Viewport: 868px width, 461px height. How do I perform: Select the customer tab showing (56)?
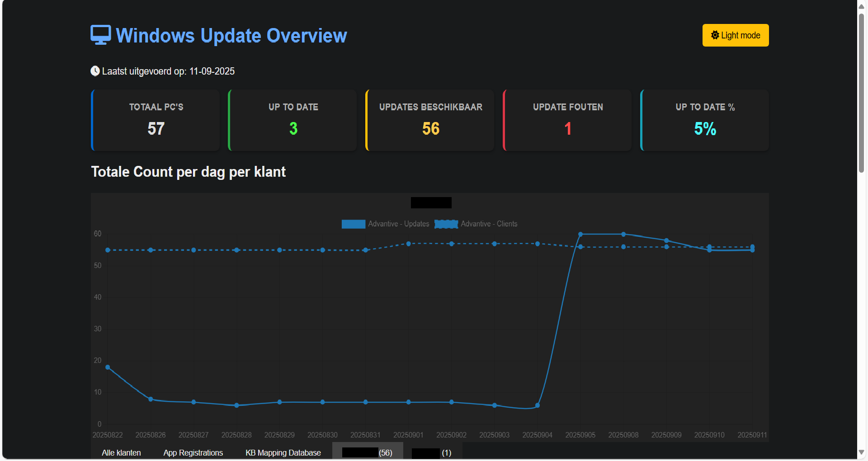[x=368, y=452]
